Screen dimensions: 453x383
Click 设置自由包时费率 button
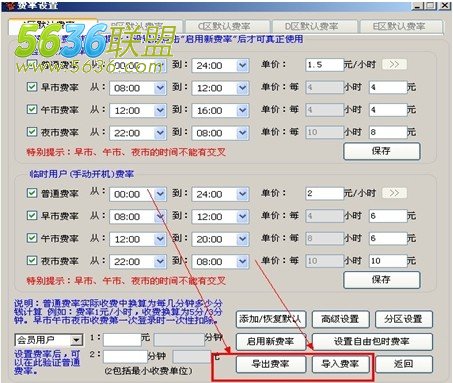click(x=372, y=342)
